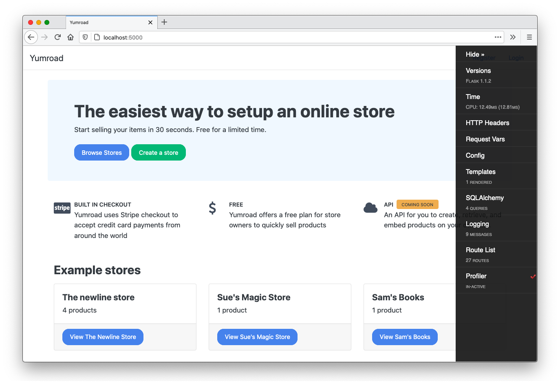Click the BUILT IN CHECKOUT label
This screenshot has width=560, height=392.
pos(103,205)
